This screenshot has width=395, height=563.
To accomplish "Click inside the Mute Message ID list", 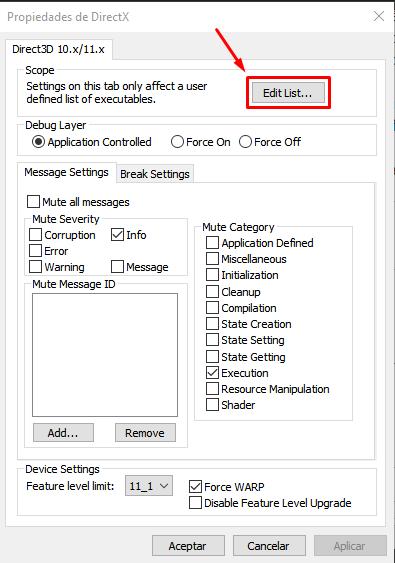I will coord(105,355).
